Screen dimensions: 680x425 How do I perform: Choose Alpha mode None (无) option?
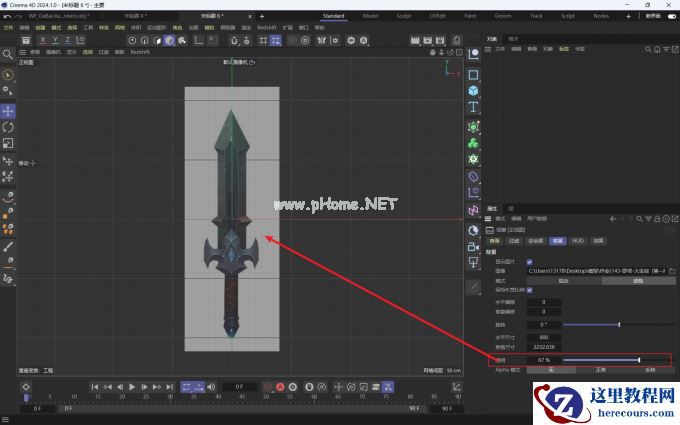551,370
